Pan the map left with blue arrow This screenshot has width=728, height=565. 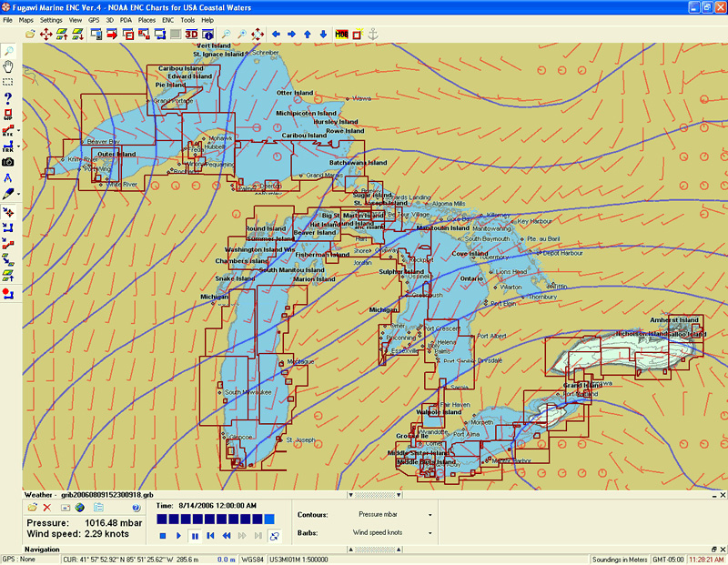(276, 34)
